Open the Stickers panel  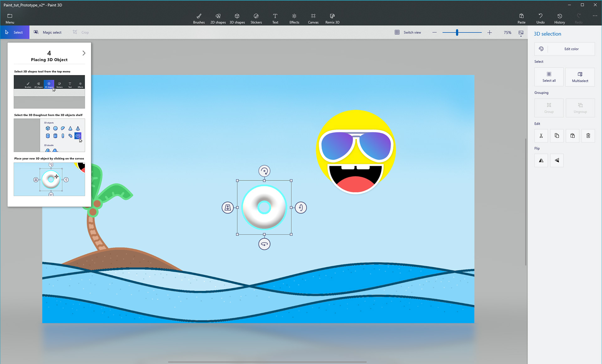[256, 18]
